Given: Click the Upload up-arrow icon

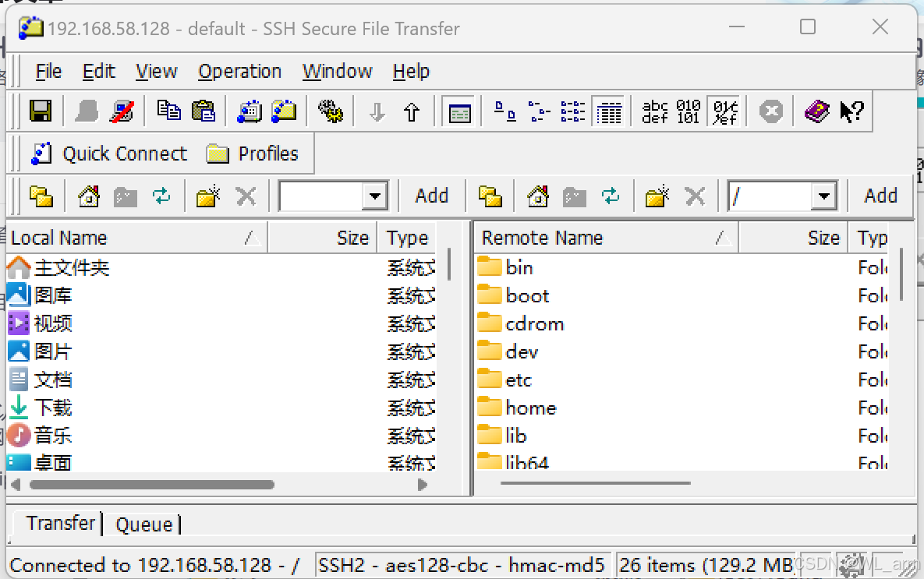Looking at the screenshot, I should pyautogui.click(x=412, y=111).
